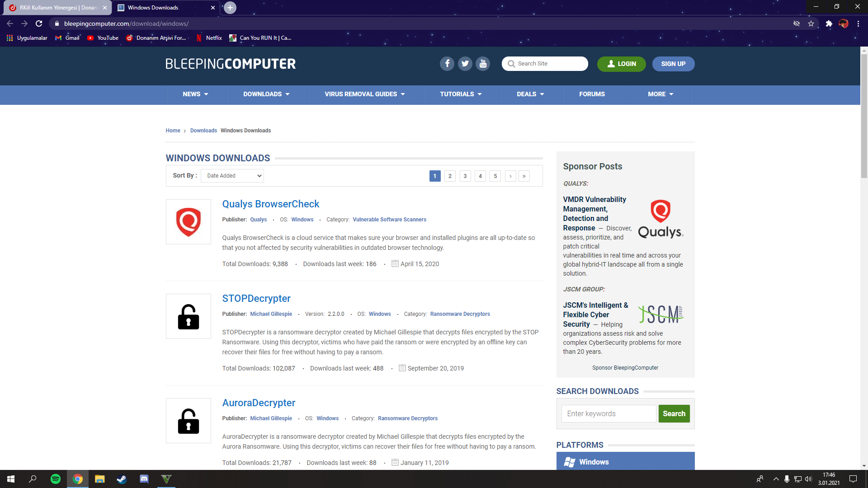The width and height of the screenshot is (868, 488).
Task: Open Discord from the taskbar
Action: [x=144, y=479]
